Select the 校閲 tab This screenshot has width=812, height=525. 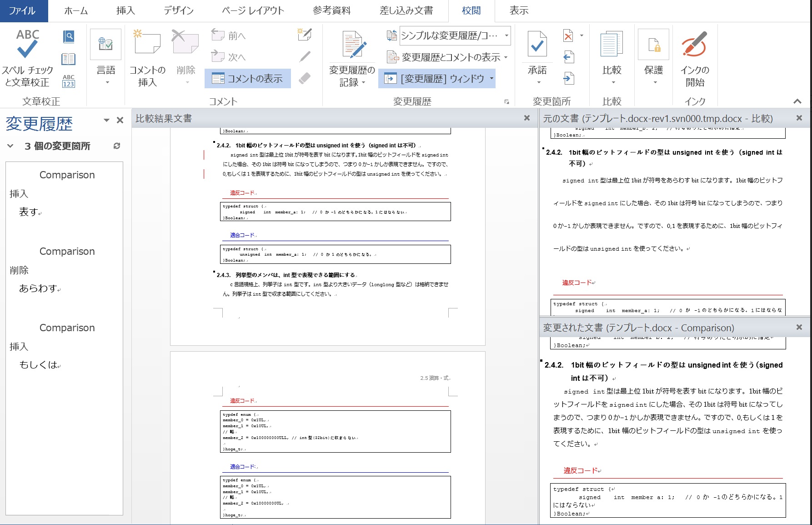pos(471,11)
